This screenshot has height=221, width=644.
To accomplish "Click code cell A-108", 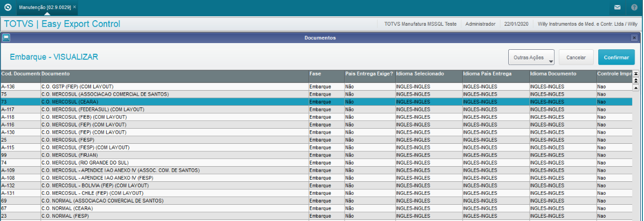I will point(20,178).
